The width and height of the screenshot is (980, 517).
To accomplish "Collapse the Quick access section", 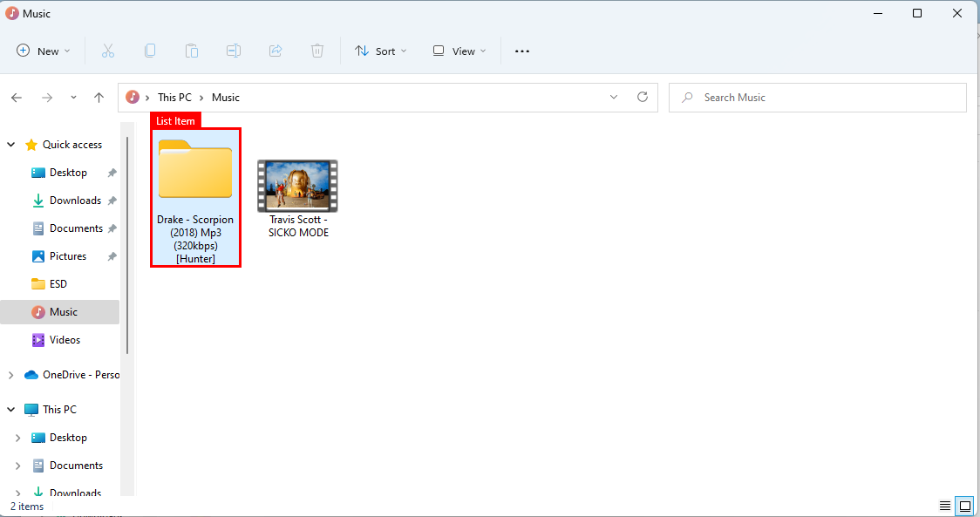I will click(x=11, y=145).
